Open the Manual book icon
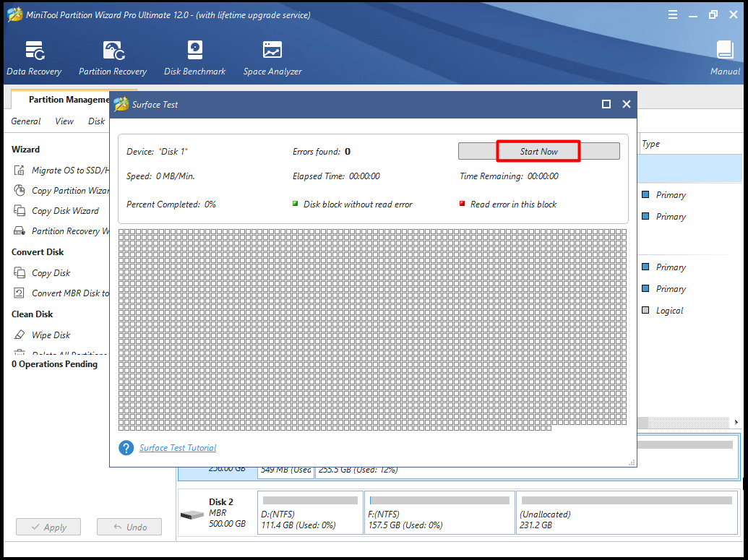Screen dimensions: 748x560 tap(725, 50)
